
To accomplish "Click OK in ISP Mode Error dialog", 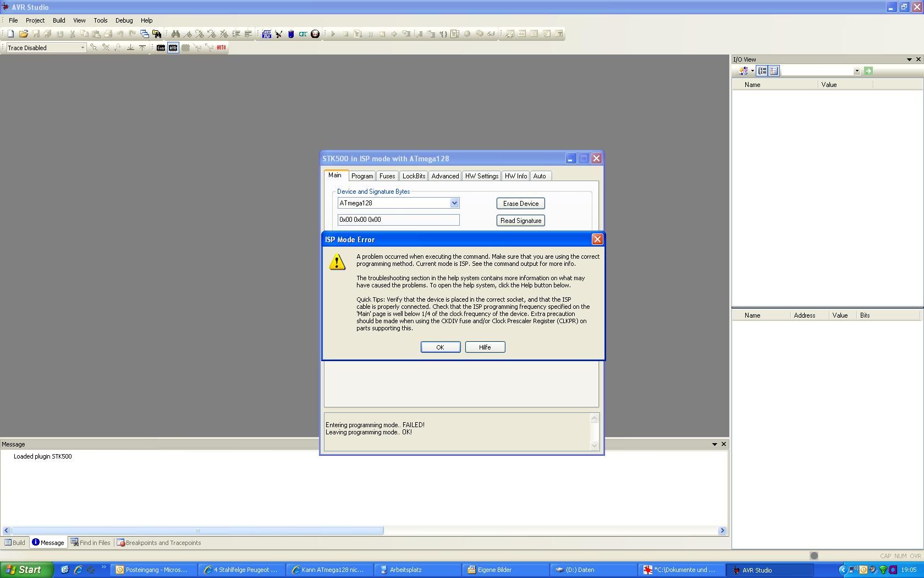I will click(x=441, y=347).
